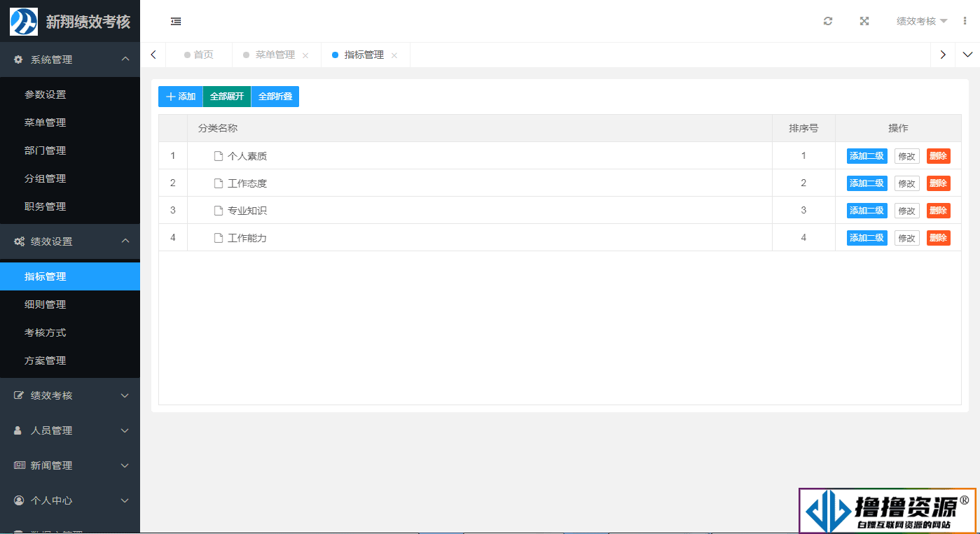The width and height of the screenshot is (980, 534).
Task: Close the 菜单管理 tab
Action: (305, 55)
